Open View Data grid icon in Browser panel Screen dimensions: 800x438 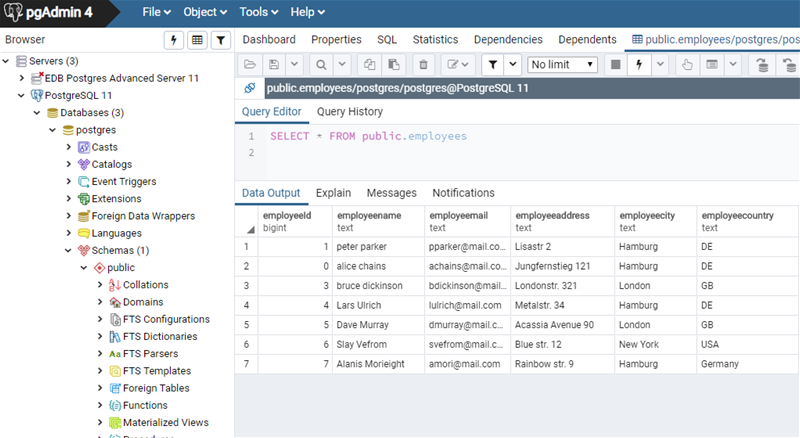197,40
